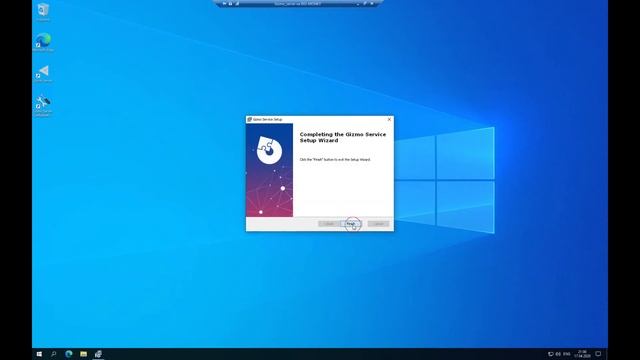
Task: Open the Windows Start menu
Action: click(39, 354)
